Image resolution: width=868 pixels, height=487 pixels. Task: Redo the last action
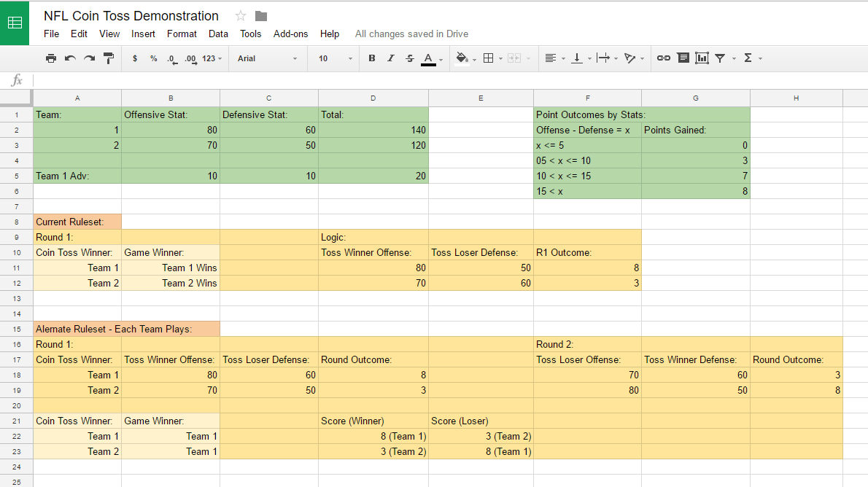click(89, 58)
